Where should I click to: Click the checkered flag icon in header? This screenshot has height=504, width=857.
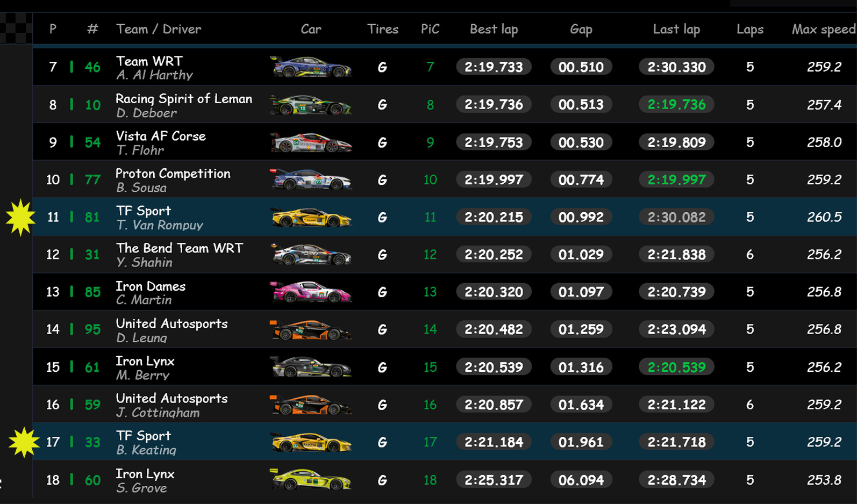(x=16, y=28)
